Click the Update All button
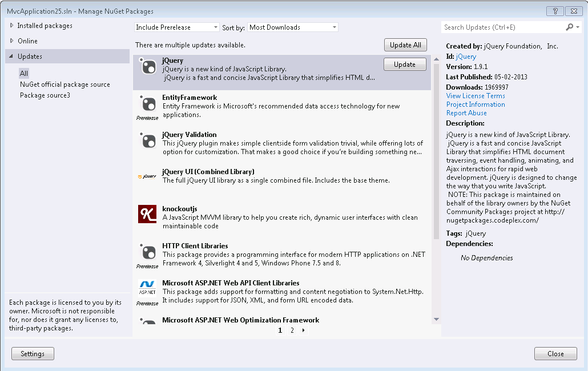Viewport: 588px width, 371px height. pyautogui.click(x=405, y=45)
